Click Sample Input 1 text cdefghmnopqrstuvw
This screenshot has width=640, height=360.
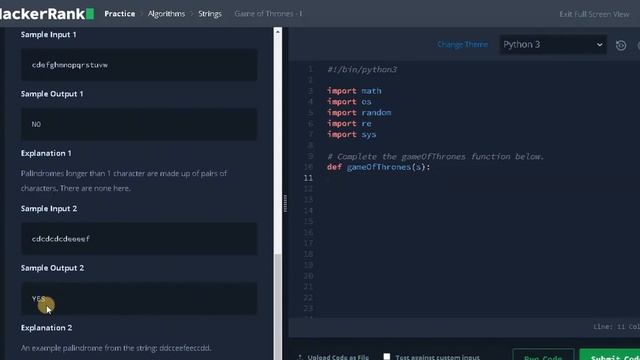coord(70,65)
